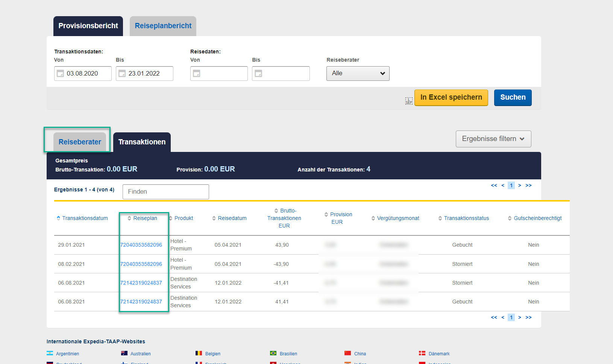
Task: Click Transaktionsdaten Von date field 03.08.2020
Action: click(83, 73)
